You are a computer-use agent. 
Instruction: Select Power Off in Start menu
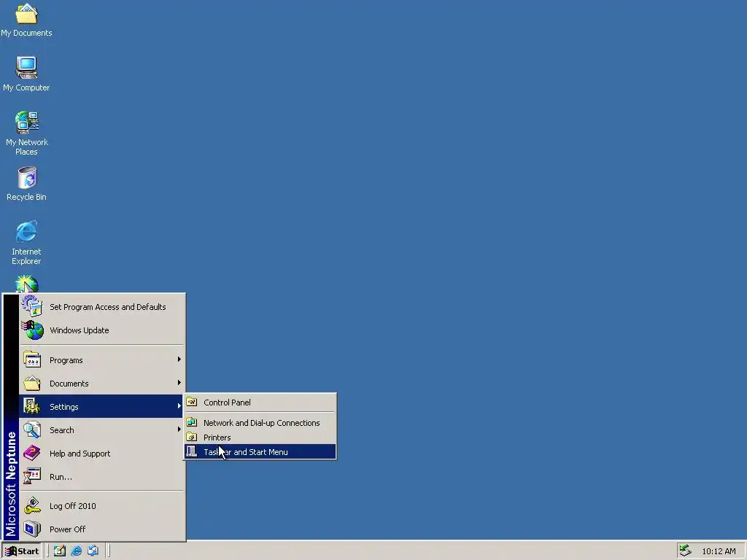(101, 529)
